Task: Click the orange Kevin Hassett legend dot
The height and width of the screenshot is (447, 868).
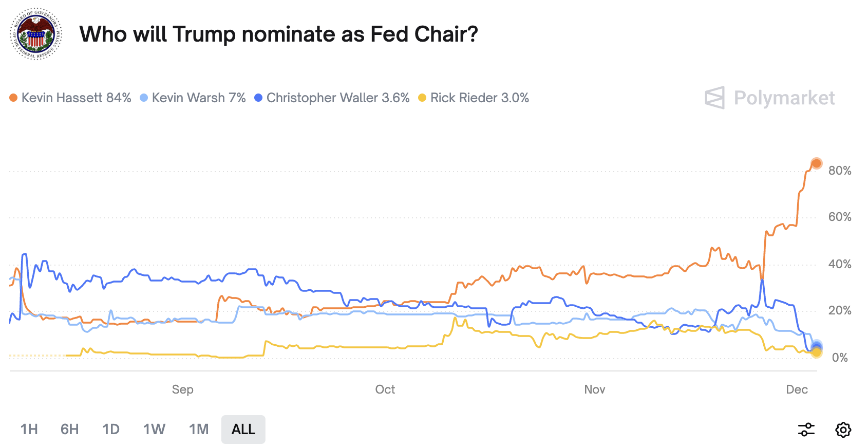Action: click(x=13, y=98)
